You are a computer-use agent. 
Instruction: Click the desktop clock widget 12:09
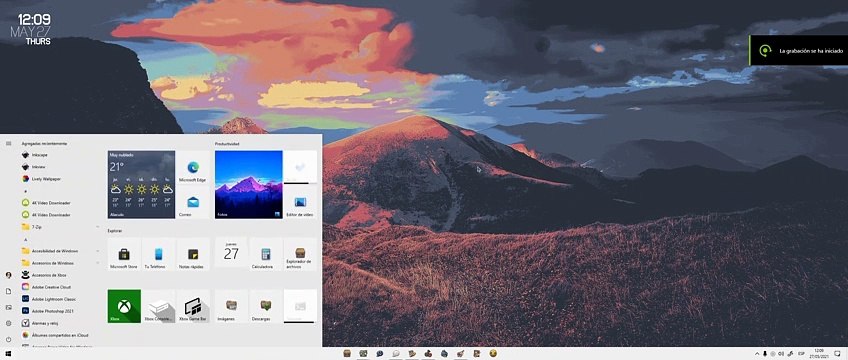[x=34, y=21]
